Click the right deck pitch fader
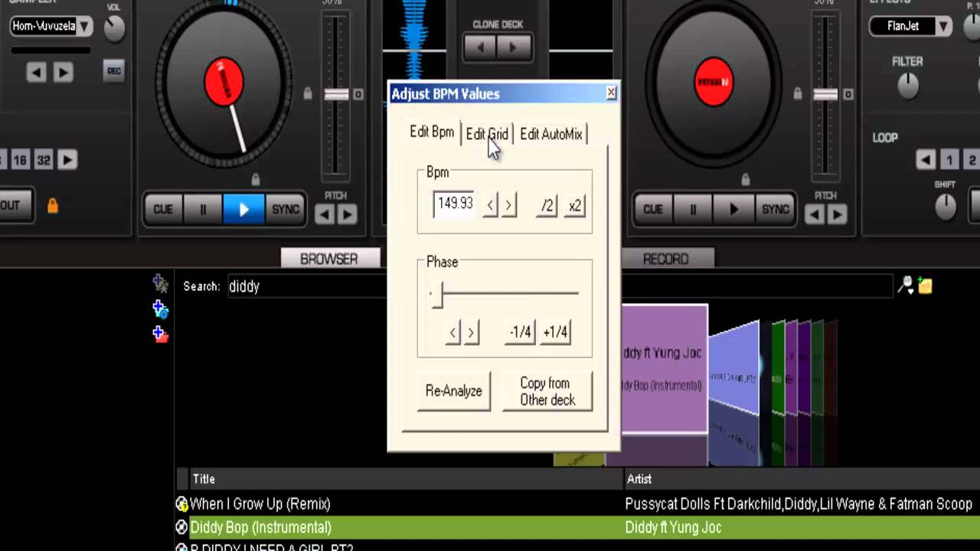This screenshot has height=551, width=980. pyautogui.click(x=825, y=94)
